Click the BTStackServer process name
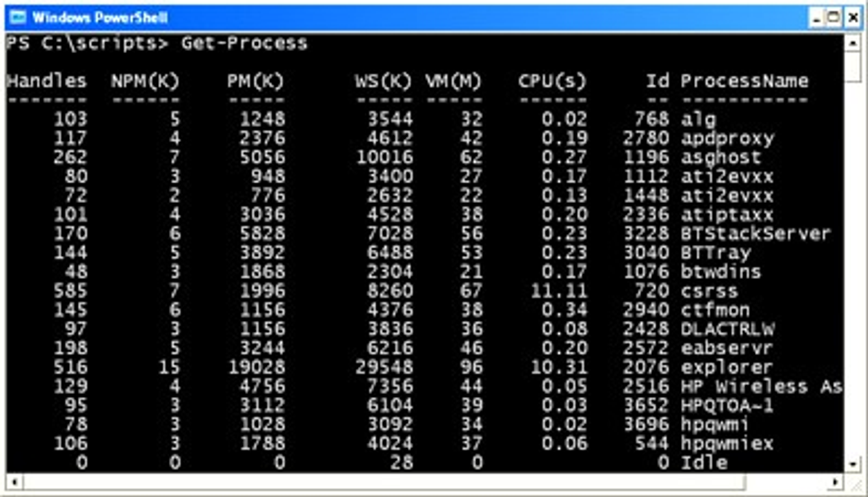Viewport: 868px width, 497px height. (756, 234)
